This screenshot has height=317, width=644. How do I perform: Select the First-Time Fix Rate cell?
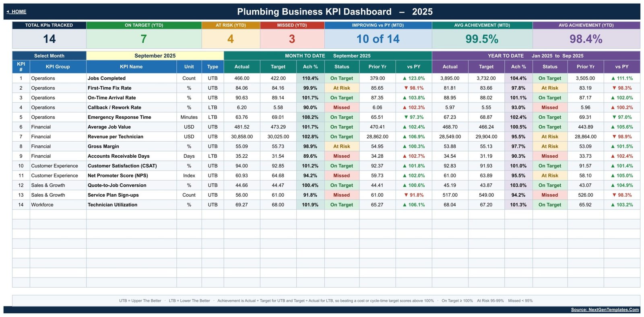[x=131, y=88]
